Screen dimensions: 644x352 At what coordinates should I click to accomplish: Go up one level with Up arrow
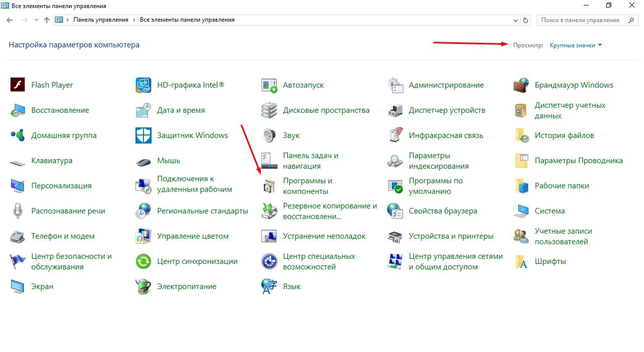(47, 20)
